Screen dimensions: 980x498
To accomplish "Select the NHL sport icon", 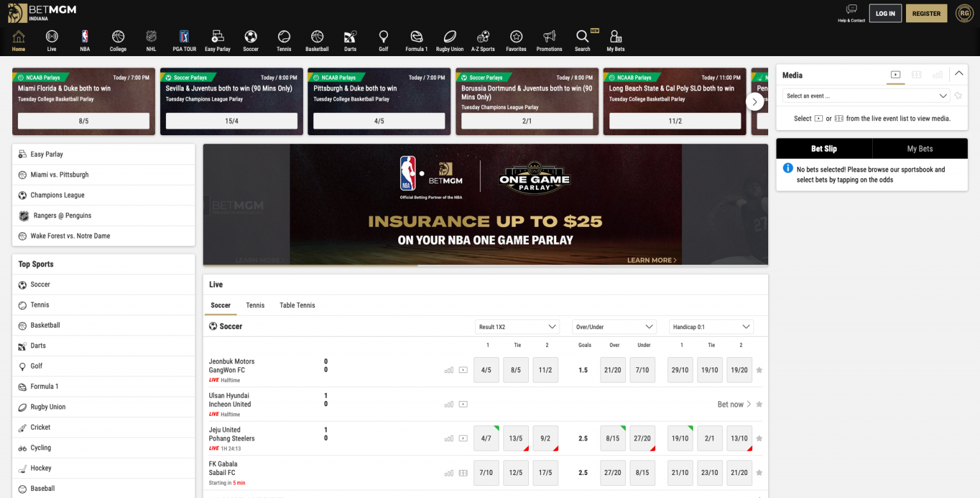I will pos(151,40).
